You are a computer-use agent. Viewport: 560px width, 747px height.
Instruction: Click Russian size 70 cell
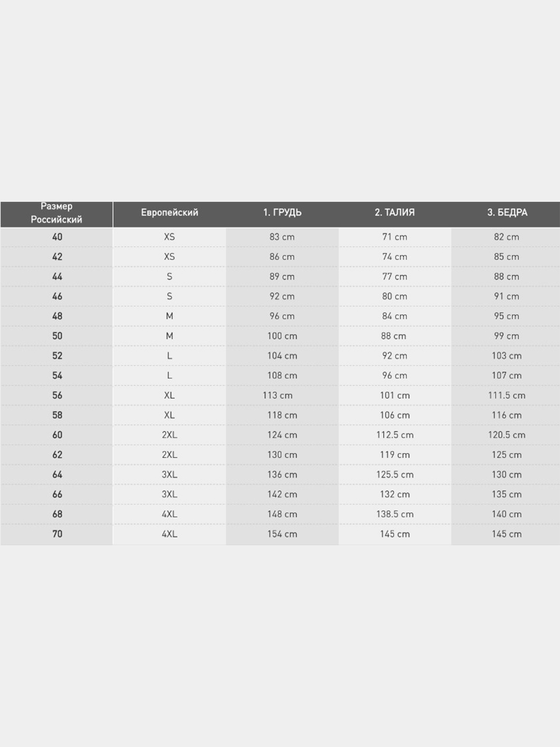coord(57,534)
